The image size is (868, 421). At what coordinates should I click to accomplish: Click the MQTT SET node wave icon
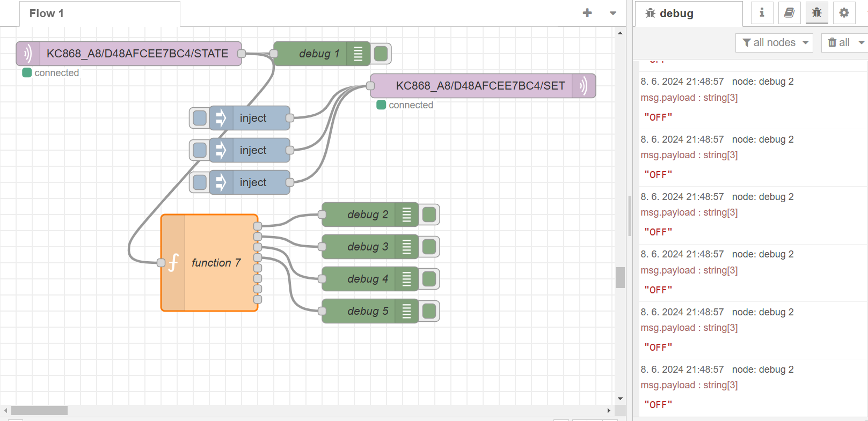[x=583, y=86]
